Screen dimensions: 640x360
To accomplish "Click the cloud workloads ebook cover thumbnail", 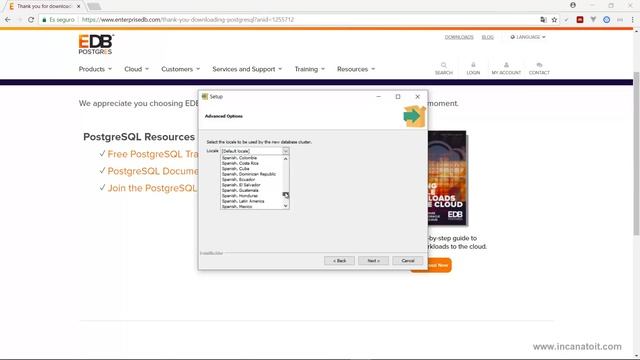I will pos(447,178).
